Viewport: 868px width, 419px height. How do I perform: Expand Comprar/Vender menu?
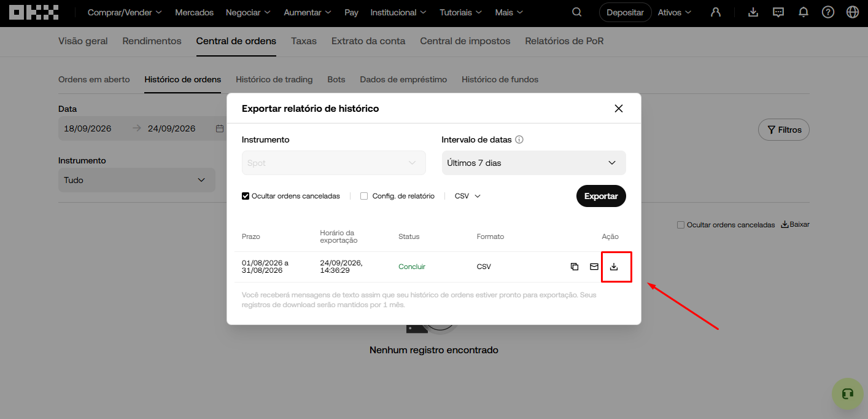point(125,12)
